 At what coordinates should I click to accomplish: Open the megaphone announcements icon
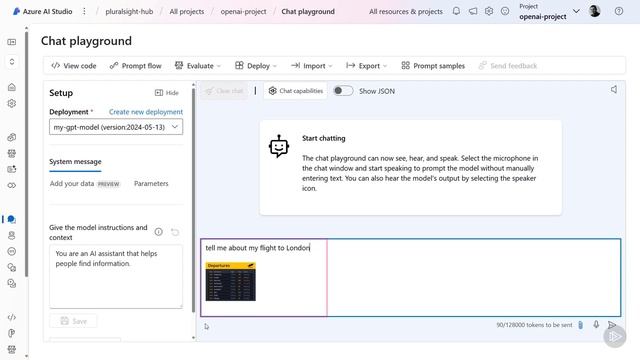click(x=473, y=11)
